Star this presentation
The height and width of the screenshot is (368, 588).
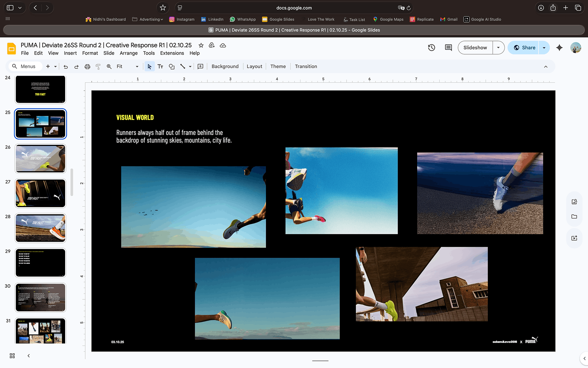point(201,45)
